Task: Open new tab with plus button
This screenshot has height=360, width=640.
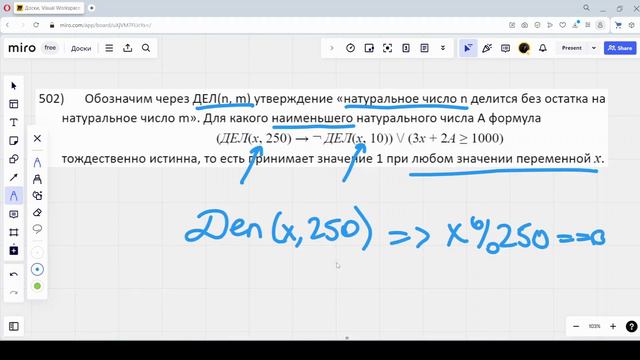Action: pyautogui.click(x=92, y=8)
